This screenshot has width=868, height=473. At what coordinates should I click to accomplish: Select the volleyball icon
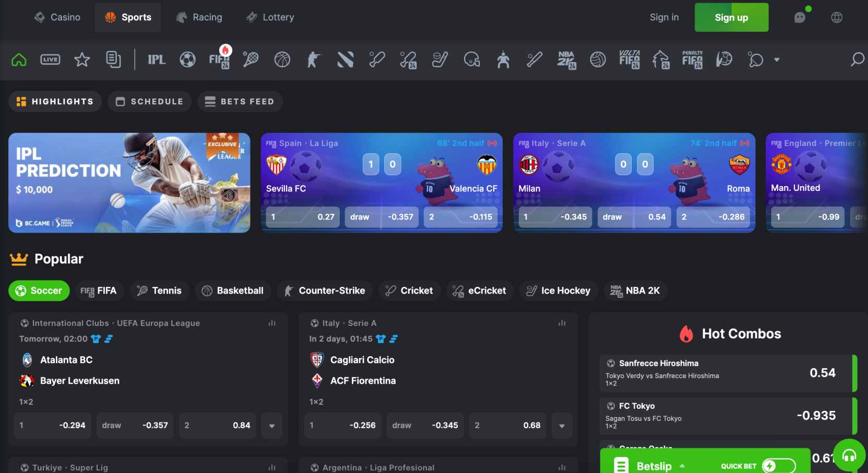pos(598,59)
